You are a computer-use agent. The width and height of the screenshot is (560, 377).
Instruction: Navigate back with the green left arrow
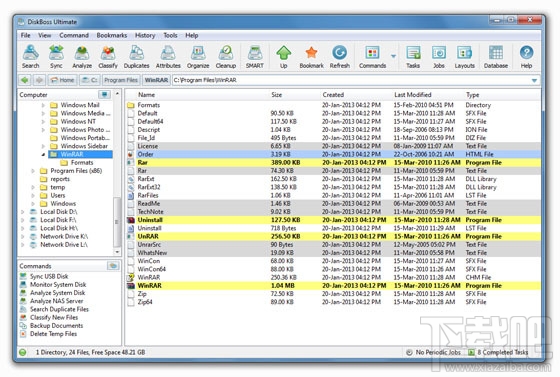[x=25, y=80]
